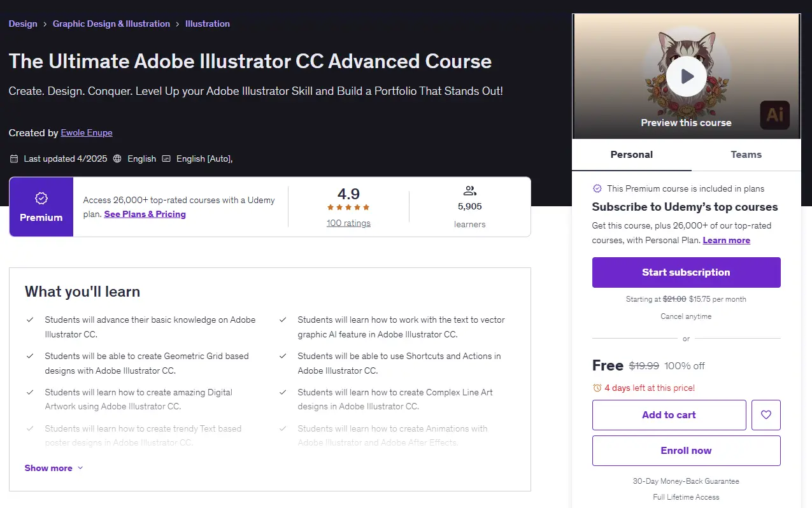Add course to wishlist heart icon

coord(766,415)
